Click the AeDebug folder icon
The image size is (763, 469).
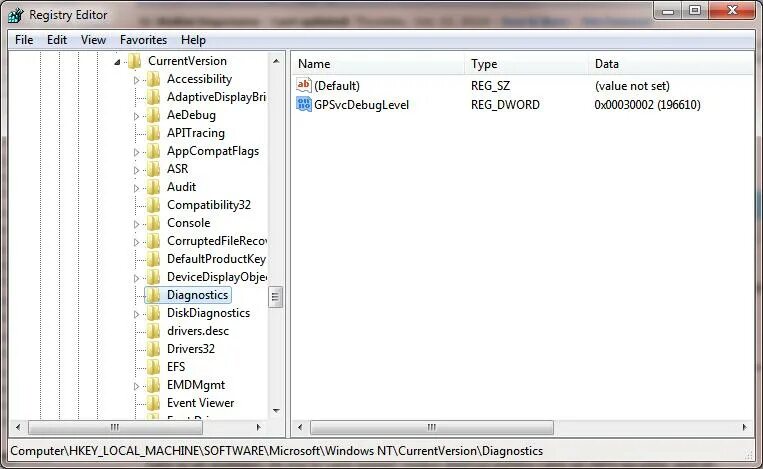click(x=153, y=115)
